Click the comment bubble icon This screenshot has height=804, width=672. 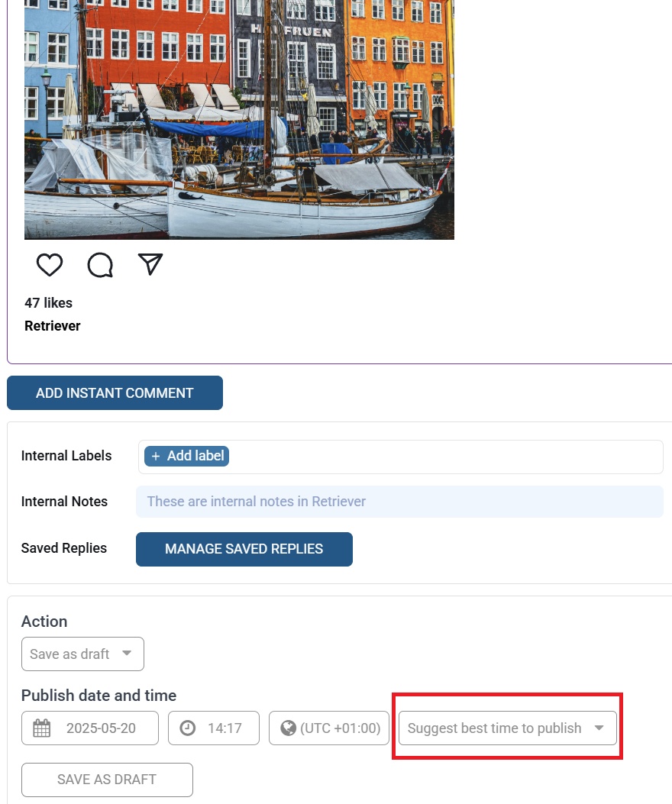point(100,265)
